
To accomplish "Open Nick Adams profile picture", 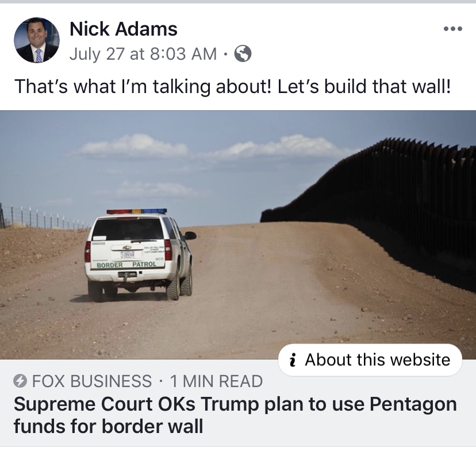I will (x=37, y=40).
